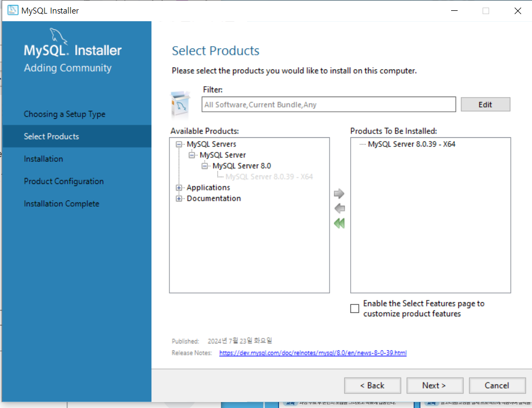This screenshot has height=408, width=532.
Task: Click the Back button
Action: (372, 386)
